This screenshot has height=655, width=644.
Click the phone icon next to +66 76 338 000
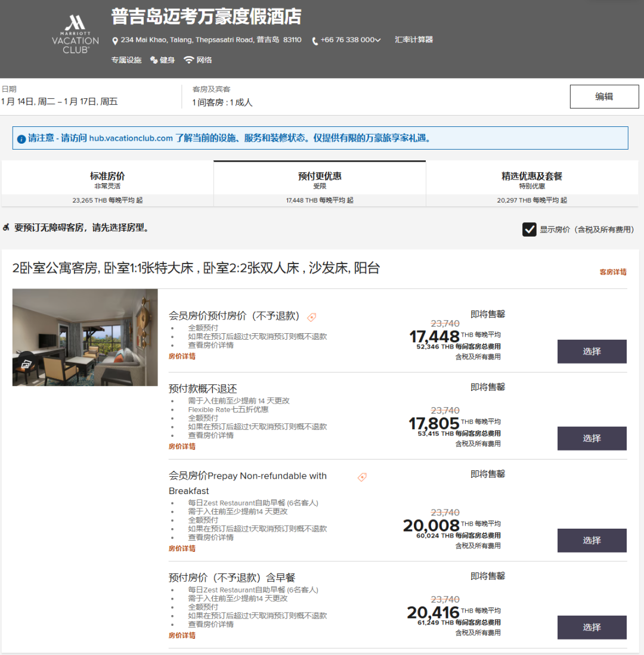[x=315, y=42]
